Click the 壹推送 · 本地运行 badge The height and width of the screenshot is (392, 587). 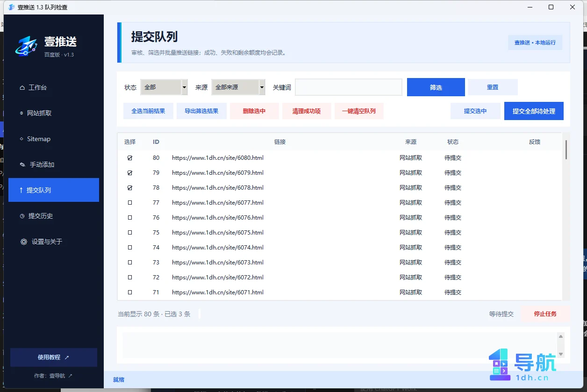tap(535, 43)
